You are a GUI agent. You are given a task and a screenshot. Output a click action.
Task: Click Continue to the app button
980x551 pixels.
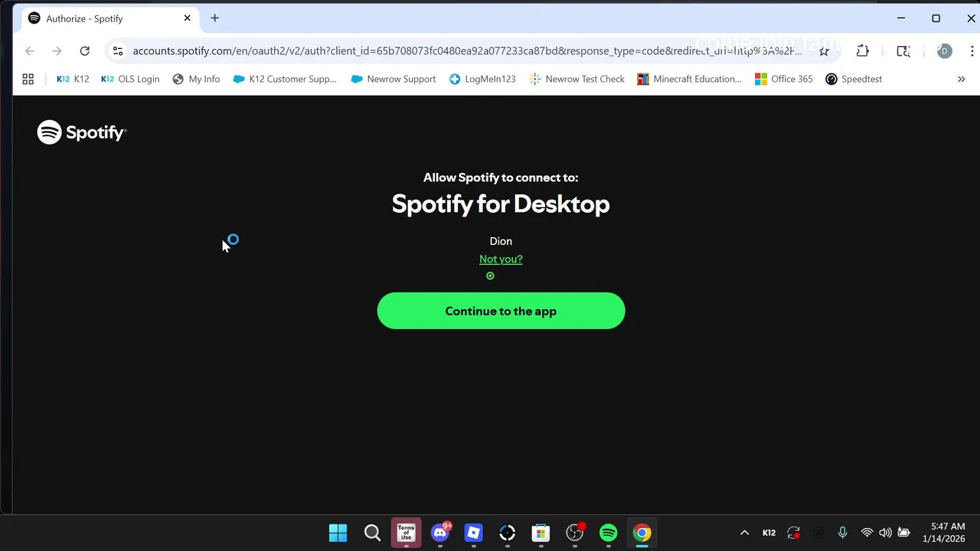501,311
